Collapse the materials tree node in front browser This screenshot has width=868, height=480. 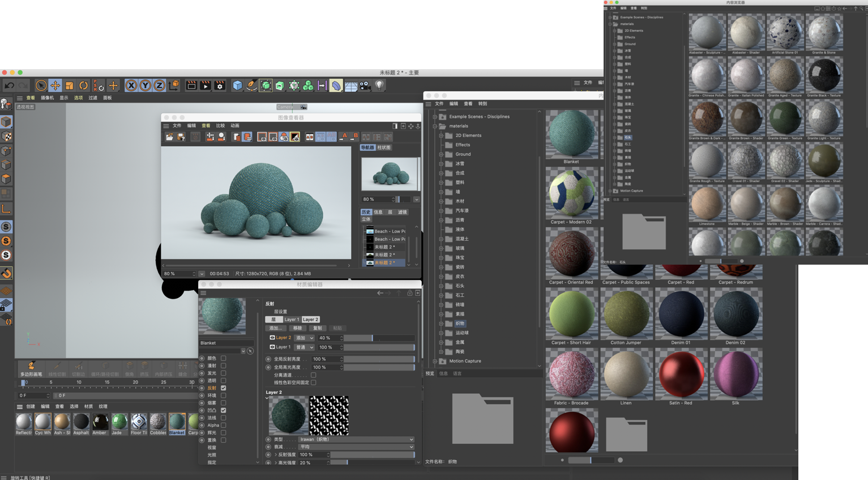pos(435,126)
